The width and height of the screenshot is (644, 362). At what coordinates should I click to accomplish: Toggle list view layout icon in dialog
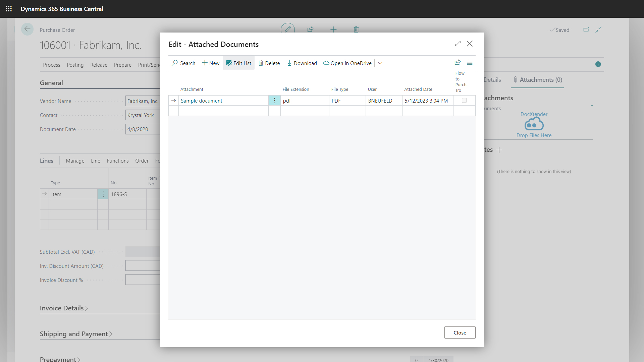[x=470, y=63]
